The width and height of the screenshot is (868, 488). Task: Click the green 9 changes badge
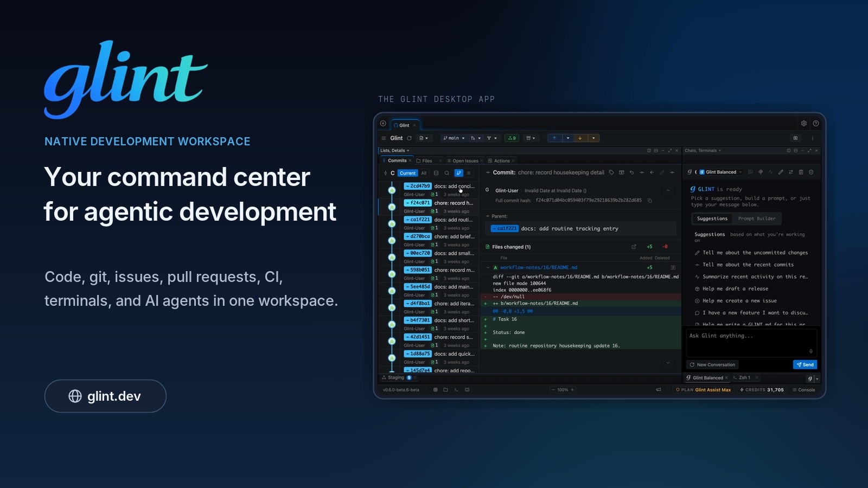coord(512,138)
